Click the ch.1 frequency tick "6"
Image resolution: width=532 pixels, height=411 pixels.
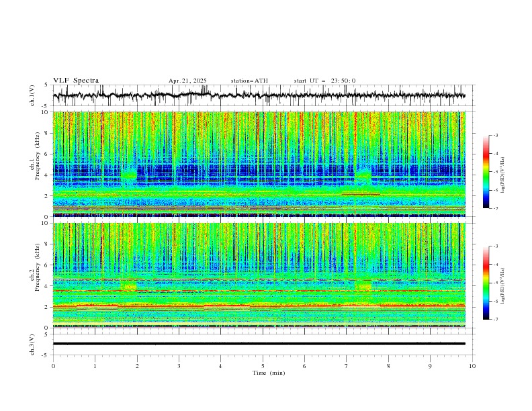[x=48, y=154]
